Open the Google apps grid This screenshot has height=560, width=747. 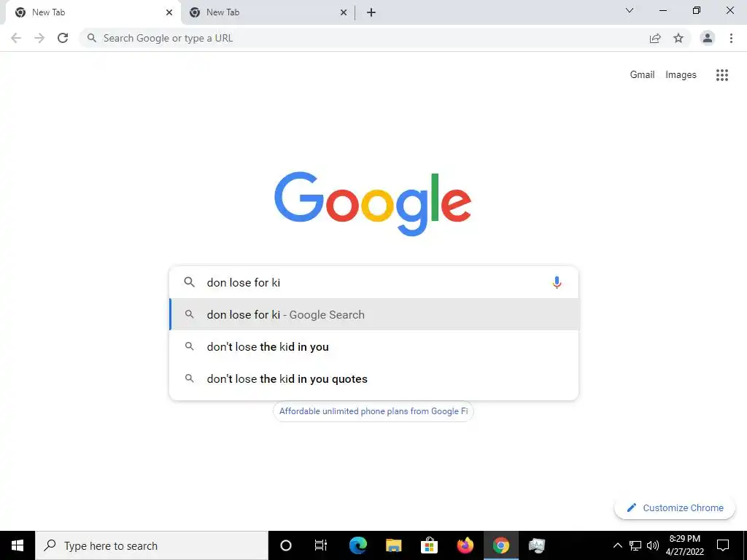point(721,75)
